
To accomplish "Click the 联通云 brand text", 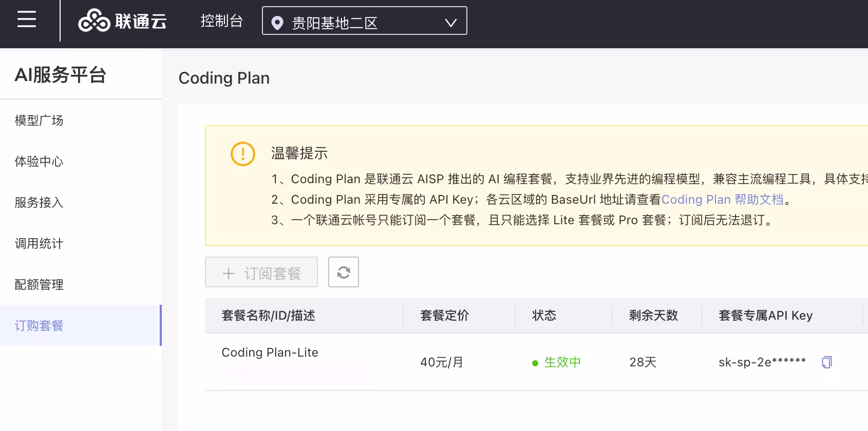I will click(141, 21).
